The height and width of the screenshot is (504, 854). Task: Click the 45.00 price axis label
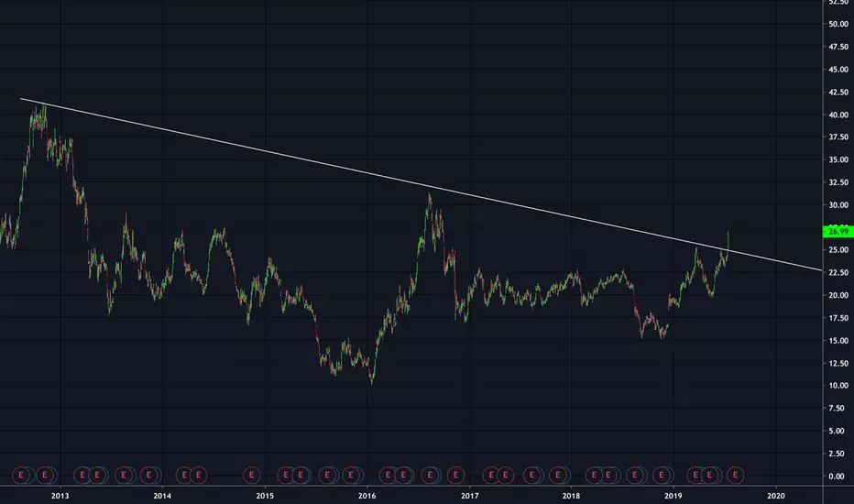(x=838, y=70)
